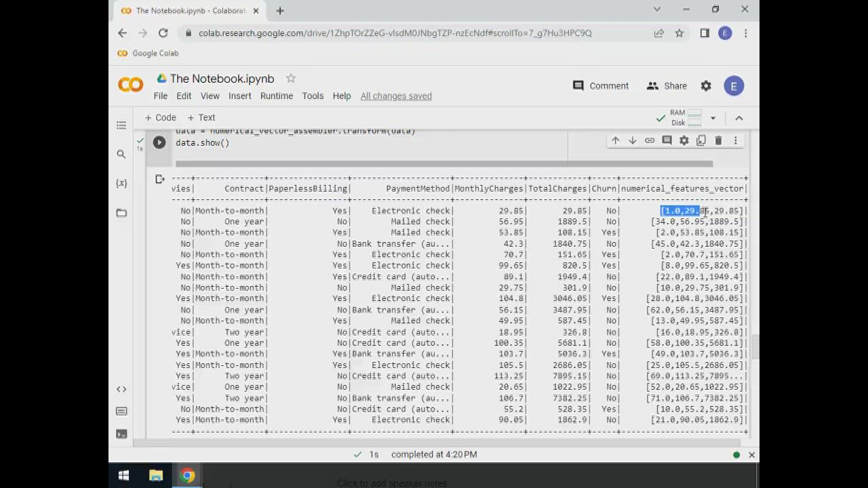Image resolution: width=868 pixels, height=488 pixels.
Task: Open the Edit menu
Action: (184, 96)
